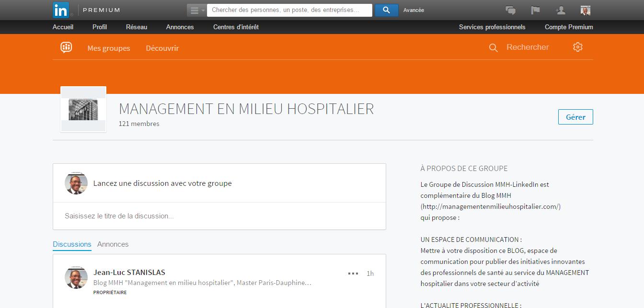Click the managementenmilieuhospitalier.com URL text
The image size is (644, 308).
point(491,206)
